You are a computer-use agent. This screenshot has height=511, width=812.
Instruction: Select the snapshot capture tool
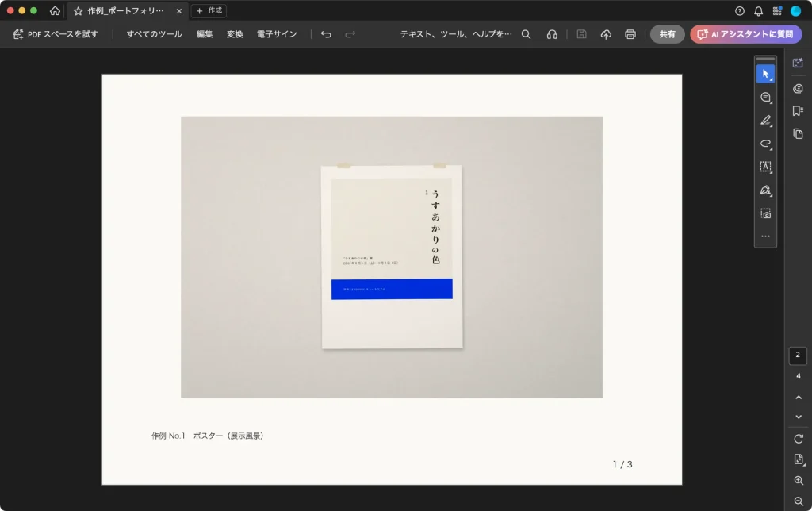pos(765,213)
